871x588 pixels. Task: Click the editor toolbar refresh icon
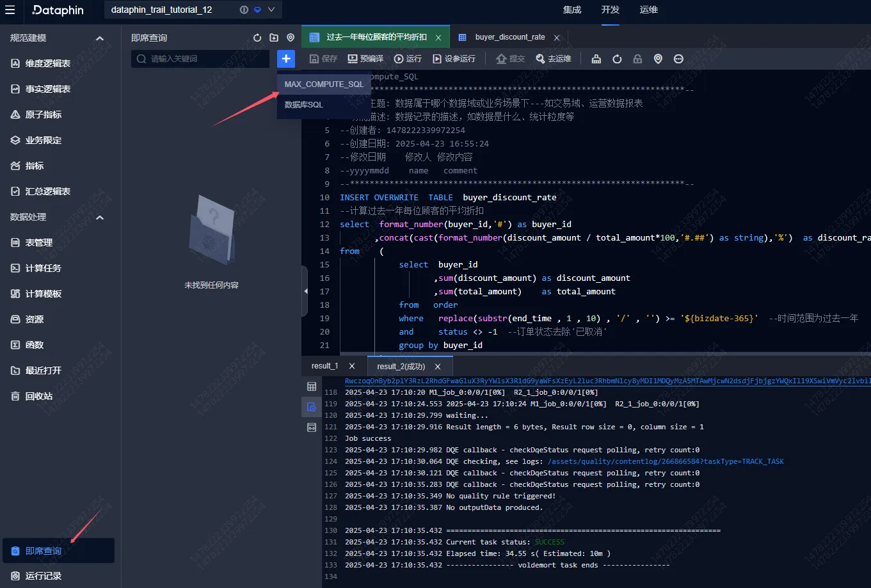617,59
